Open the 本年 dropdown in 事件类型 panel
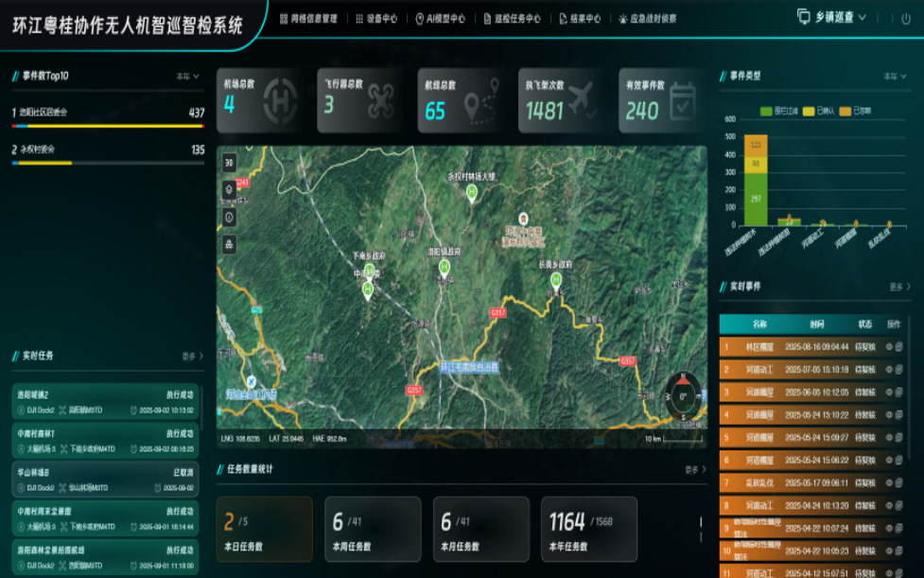Screen dimensions: 924x578 pos(895,76)
